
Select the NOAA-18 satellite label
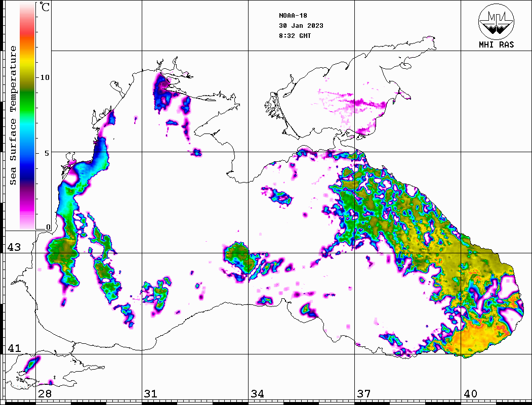(x=293, y=16)
